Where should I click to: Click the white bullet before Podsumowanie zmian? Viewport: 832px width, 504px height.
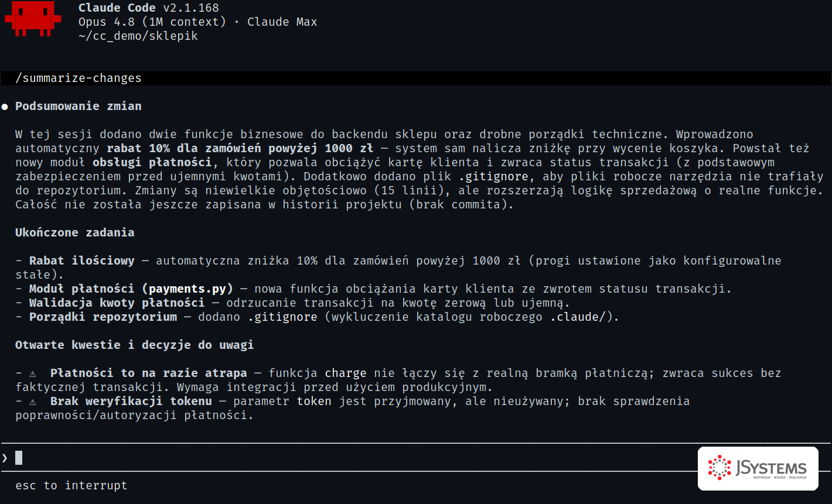pyautogui.click(x=5, y=107)
